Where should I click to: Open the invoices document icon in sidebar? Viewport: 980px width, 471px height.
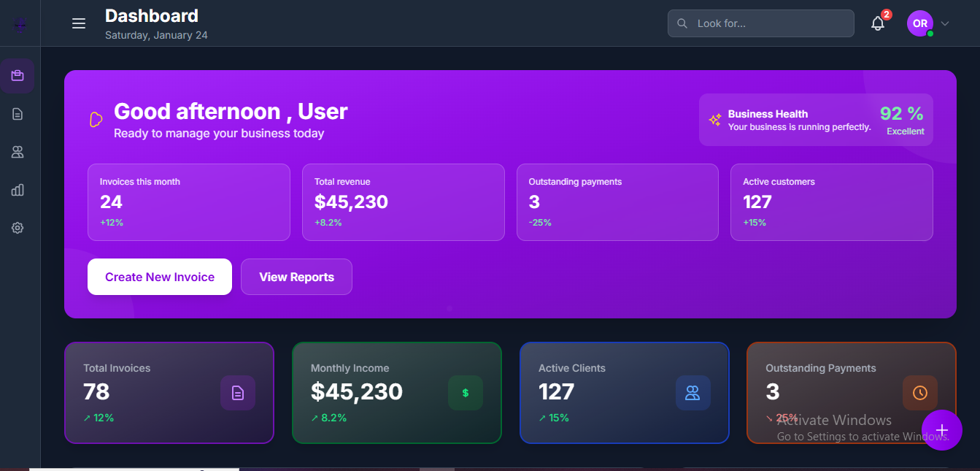click(x=18, y=114)
